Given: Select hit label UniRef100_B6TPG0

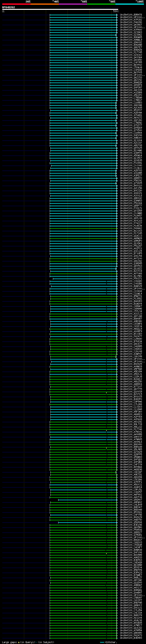Looking at the screenshot, I should [131, 65].
